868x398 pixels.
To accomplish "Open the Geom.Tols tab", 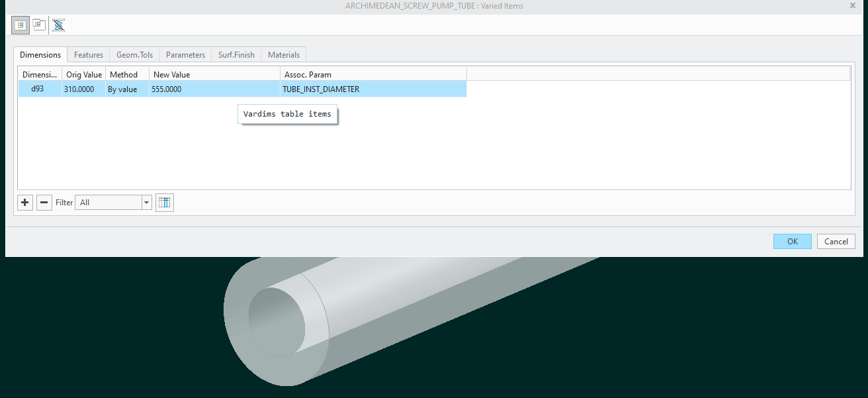I will (x=134, y=55).
